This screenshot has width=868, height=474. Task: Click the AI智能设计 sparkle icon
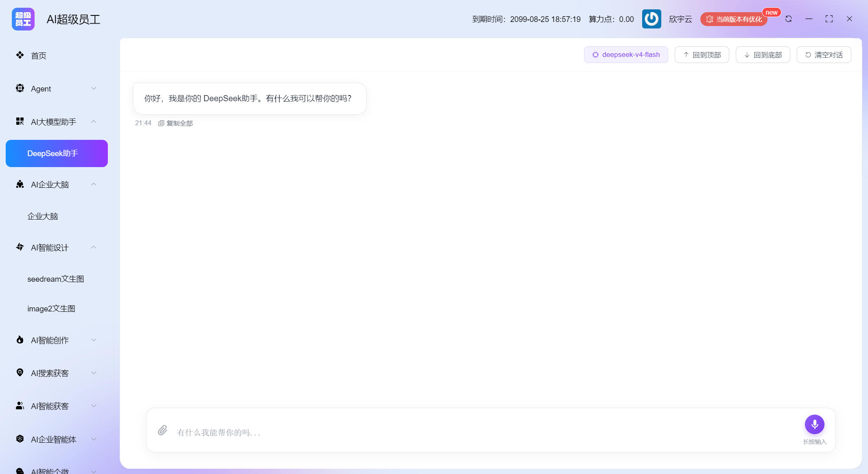pos(20,247)
